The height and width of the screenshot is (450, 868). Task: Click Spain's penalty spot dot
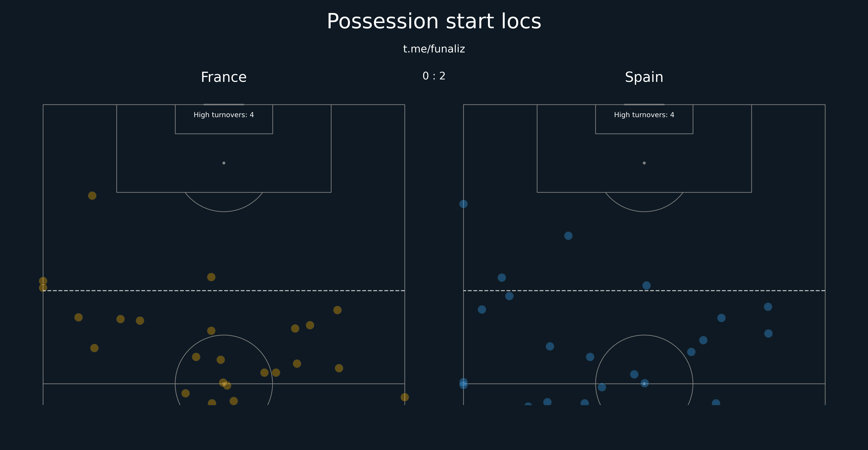[x=644, y=163]
